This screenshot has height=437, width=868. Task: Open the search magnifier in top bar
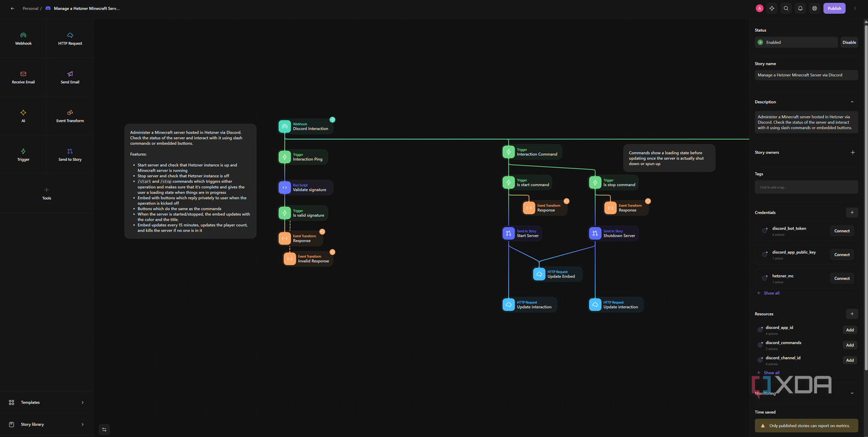(786, 9)
